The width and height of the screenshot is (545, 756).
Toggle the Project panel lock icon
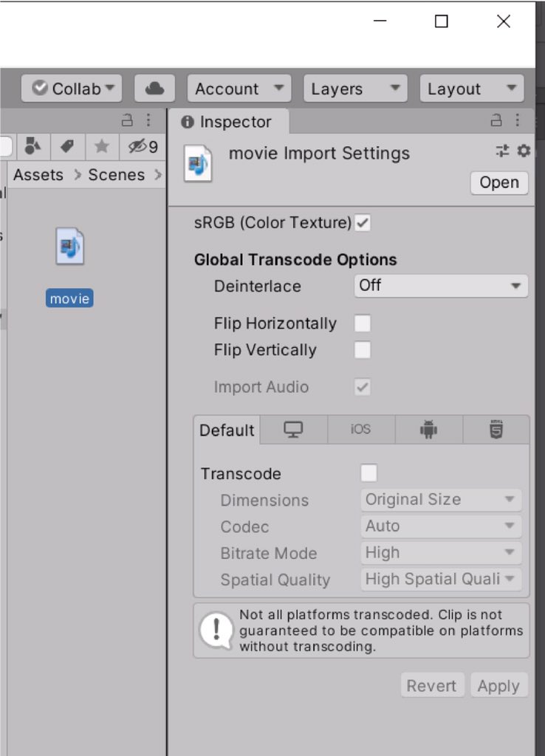pos(127,120)
